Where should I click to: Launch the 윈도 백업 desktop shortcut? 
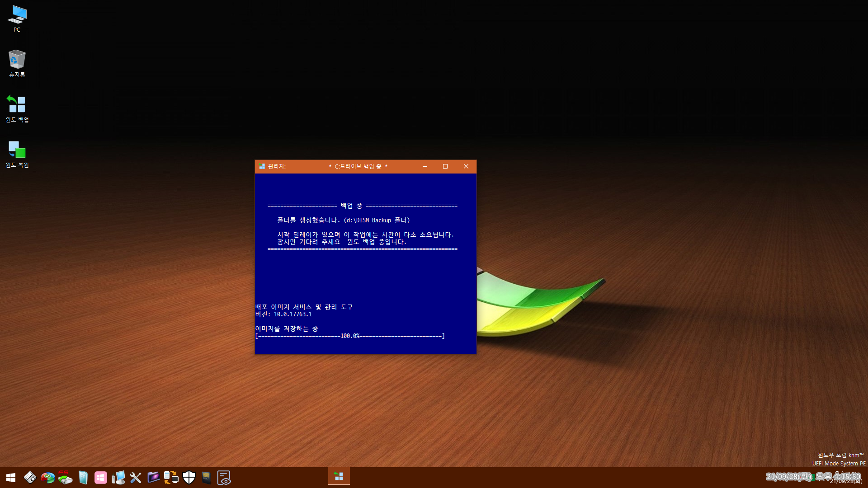point(17,108)
